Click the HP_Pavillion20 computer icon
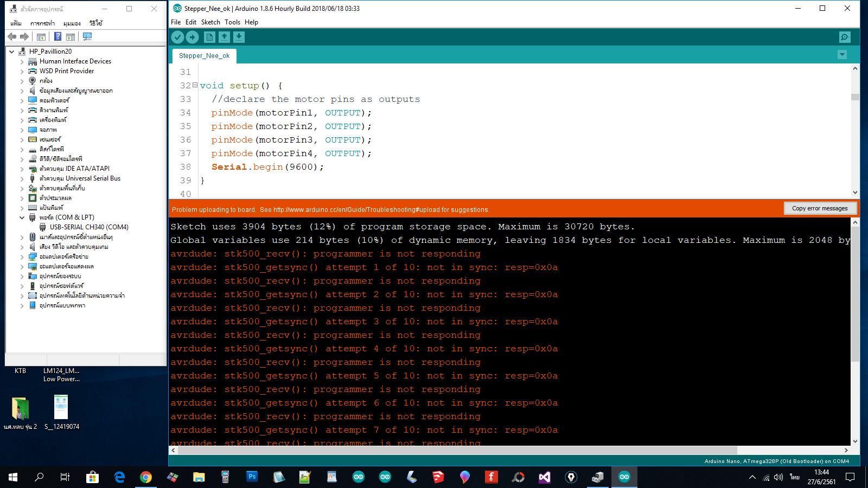Screen dimensions: 868x488 click(x=22, y=52)
